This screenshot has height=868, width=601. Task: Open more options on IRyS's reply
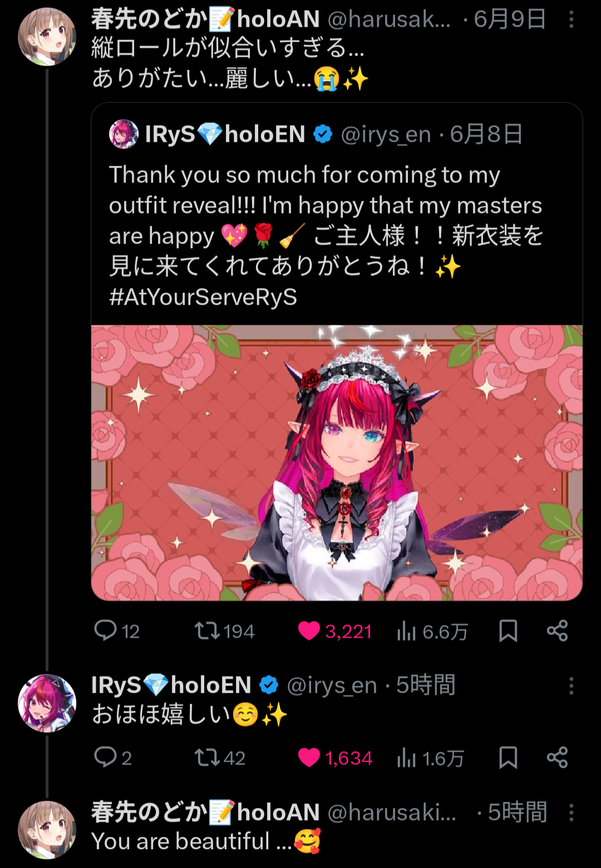pyautogui.click(x=571, y=686)
